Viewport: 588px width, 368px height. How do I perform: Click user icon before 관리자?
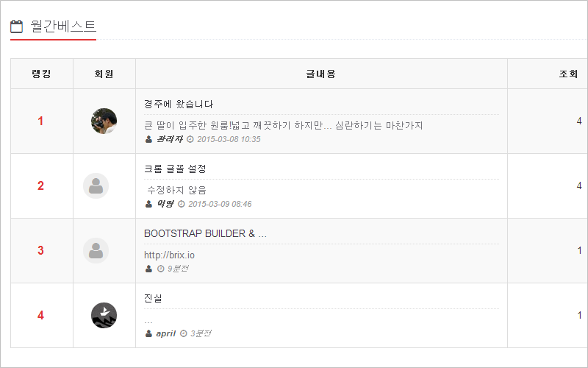(148, 139)
